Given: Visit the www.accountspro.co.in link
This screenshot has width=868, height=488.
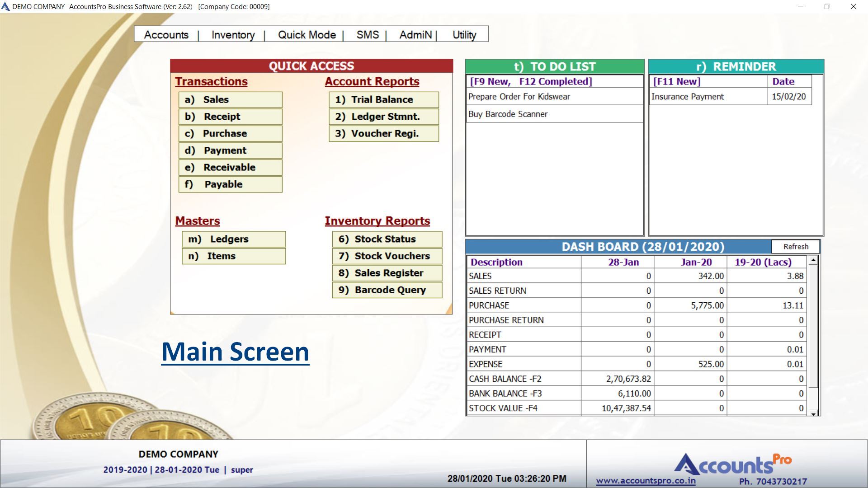Looking at the screenshot, I should pyautogui.click(x=646, y=481).
